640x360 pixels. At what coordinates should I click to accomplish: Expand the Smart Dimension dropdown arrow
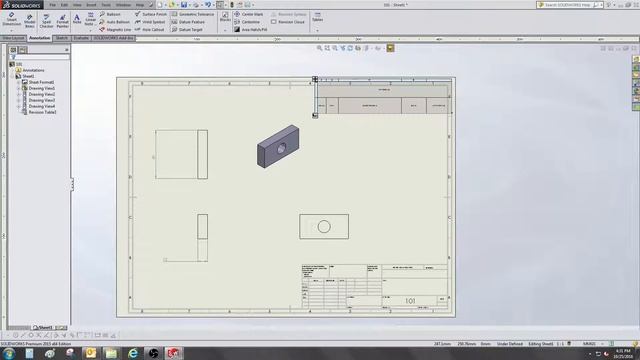pos(11,30)
